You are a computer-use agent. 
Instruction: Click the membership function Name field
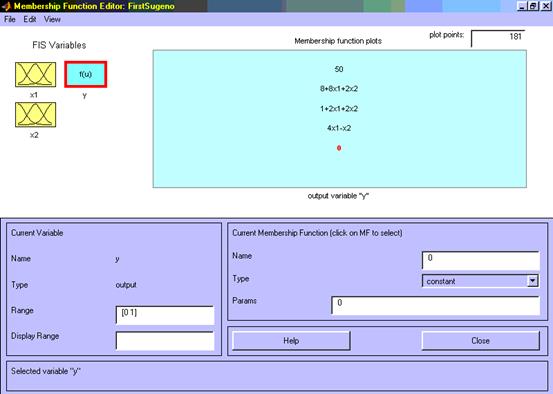481,260
